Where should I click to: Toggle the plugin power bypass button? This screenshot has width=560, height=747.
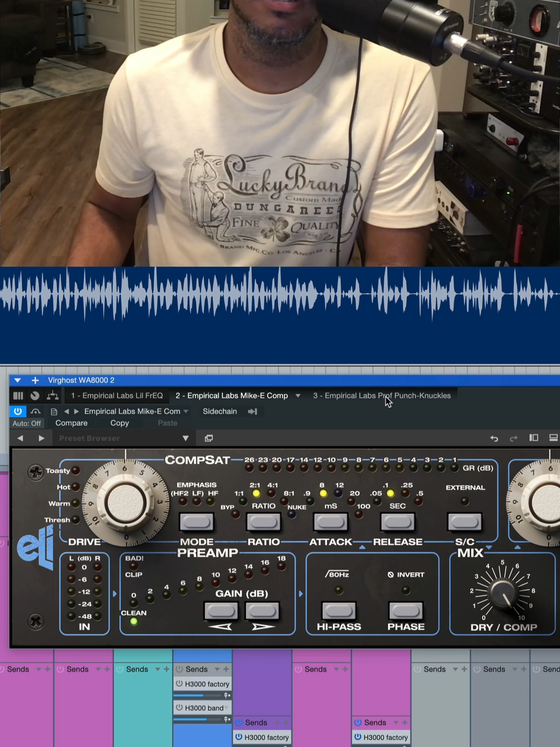click(x=18, y=411)
